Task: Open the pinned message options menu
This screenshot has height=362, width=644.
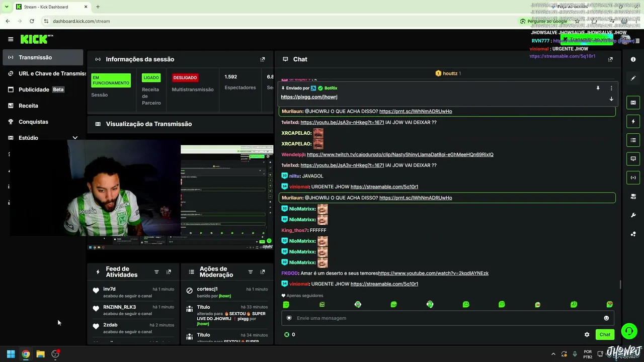Action: coord(611,88)
